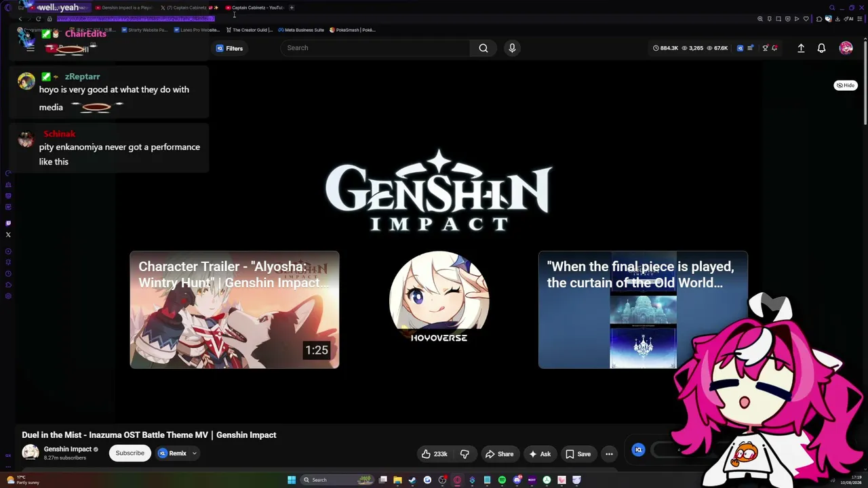
Task: Subscribe to the Genshin Impact channel
Action: (x=130, y=453)
